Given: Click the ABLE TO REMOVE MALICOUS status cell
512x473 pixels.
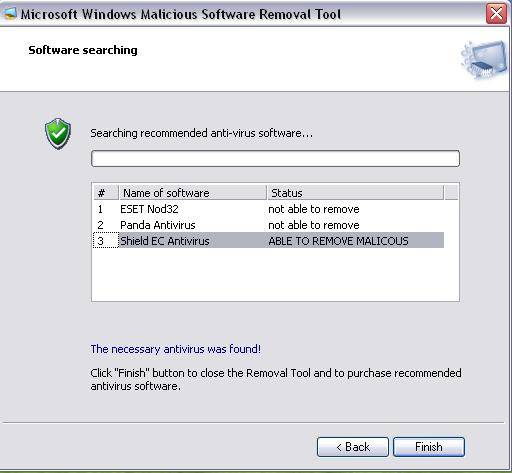Looking at the screenshot, I should [x=338, y=241].
